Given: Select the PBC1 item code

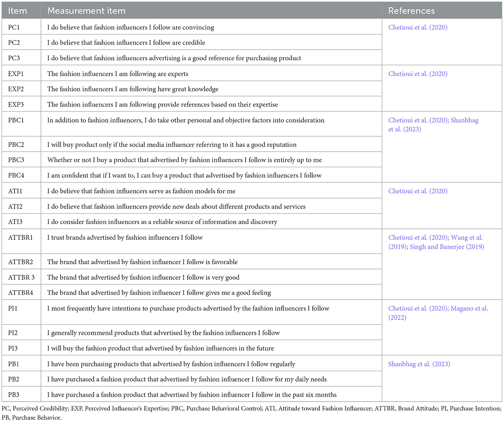Looking at the screenshot, I should pyautogui.click(x=16, y=121).
